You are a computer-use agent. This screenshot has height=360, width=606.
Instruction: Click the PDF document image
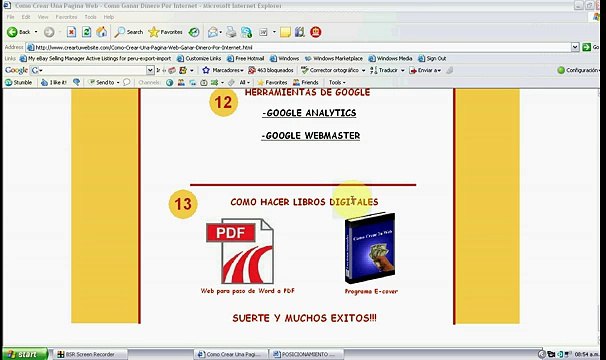point(240,251)
